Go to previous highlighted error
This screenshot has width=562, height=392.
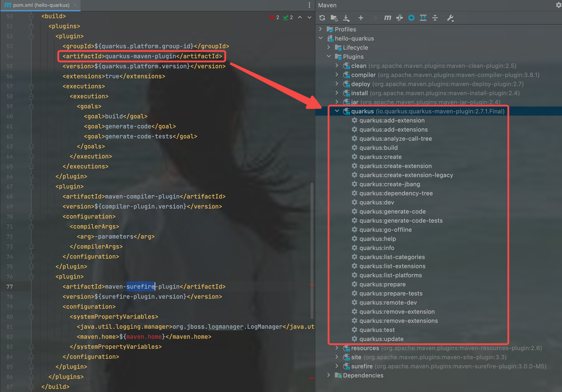[x=300, y=17]
